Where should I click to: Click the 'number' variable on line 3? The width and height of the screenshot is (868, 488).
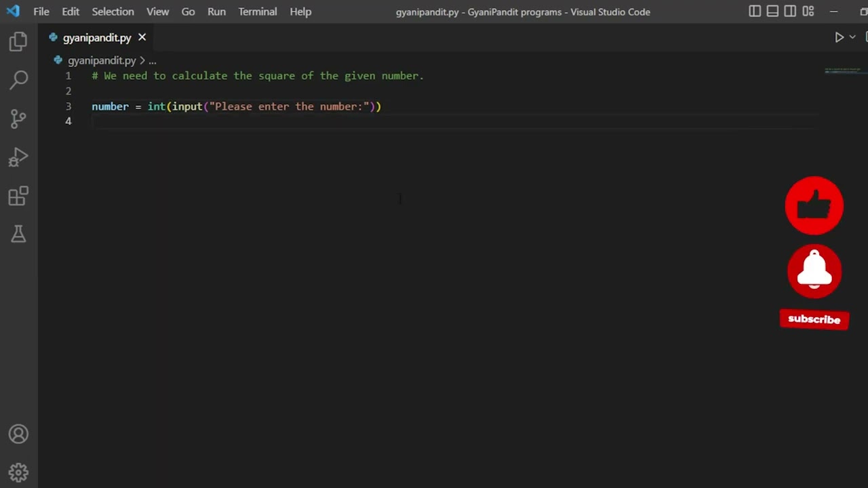click(110, 106)
